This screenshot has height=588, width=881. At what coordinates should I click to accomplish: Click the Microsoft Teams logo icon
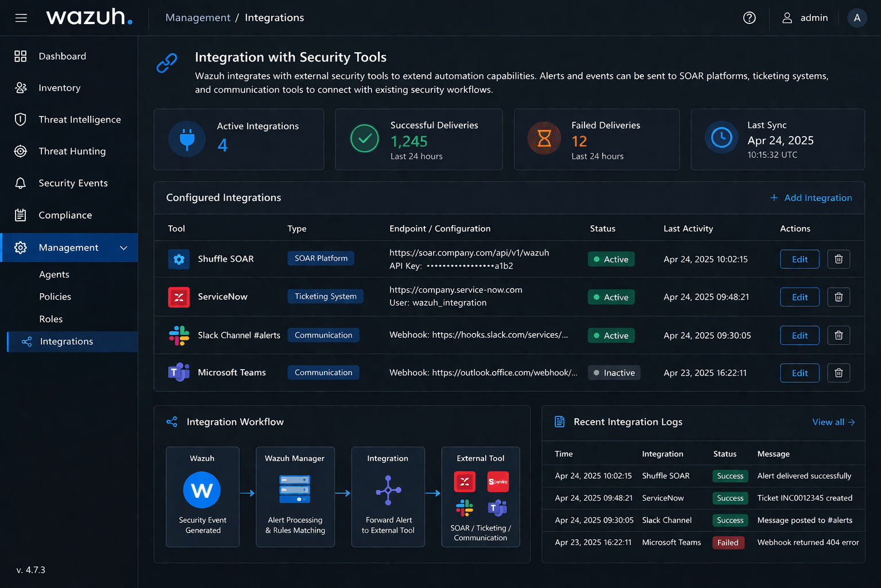tap(179, 373)
